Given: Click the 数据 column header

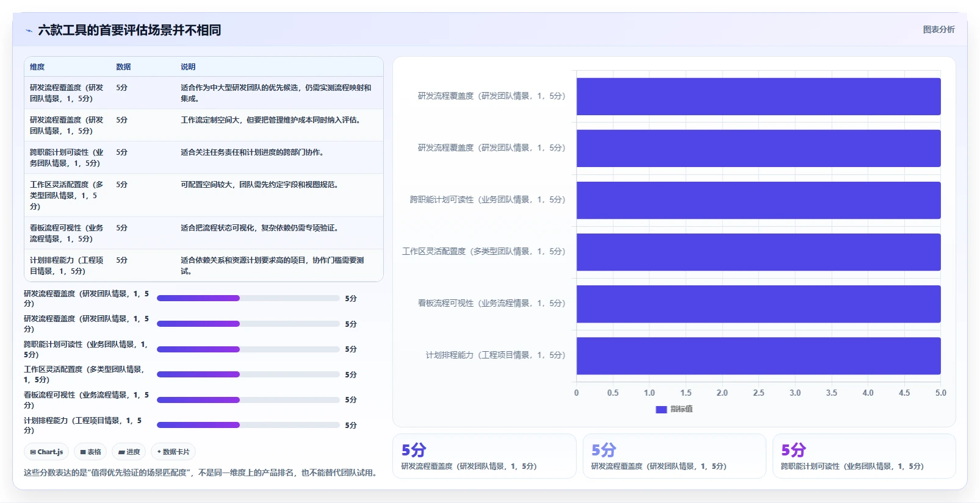Looking at the screenshot, I should click(x=123, y=67).
